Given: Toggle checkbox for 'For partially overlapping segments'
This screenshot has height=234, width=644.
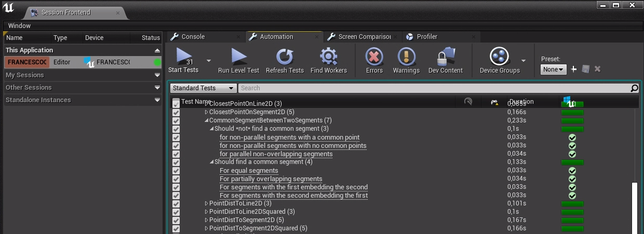Looking at the screenshot, I should [x=176, y=179].
